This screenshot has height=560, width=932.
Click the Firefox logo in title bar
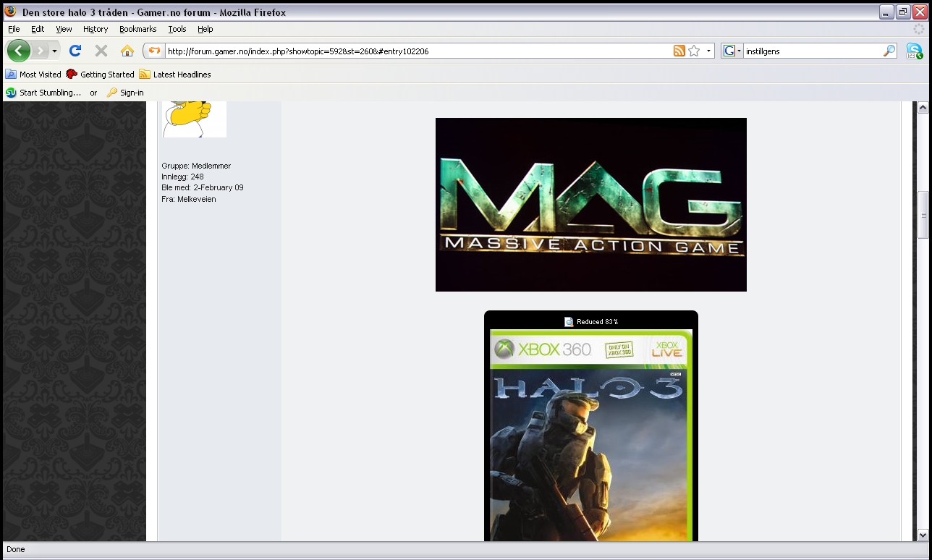pos(11,12)
